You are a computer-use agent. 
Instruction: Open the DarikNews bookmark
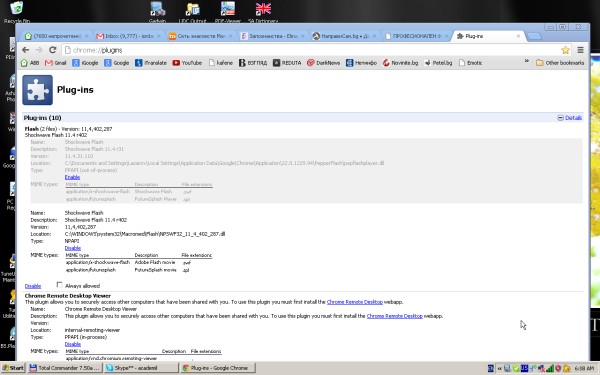pos(323,63)
